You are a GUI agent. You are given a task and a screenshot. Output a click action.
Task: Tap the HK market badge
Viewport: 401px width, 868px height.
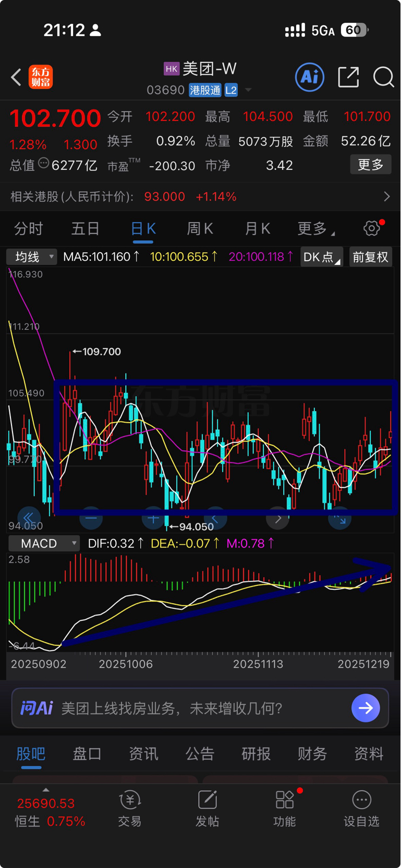point(172,69)
